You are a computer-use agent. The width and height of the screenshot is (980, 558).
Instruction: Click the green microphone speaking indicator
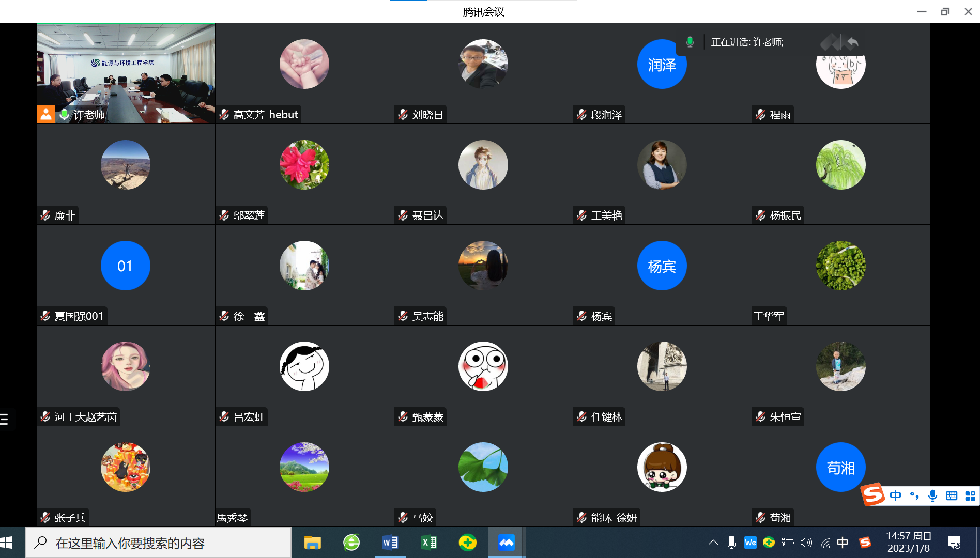click(x=690, y=42)
